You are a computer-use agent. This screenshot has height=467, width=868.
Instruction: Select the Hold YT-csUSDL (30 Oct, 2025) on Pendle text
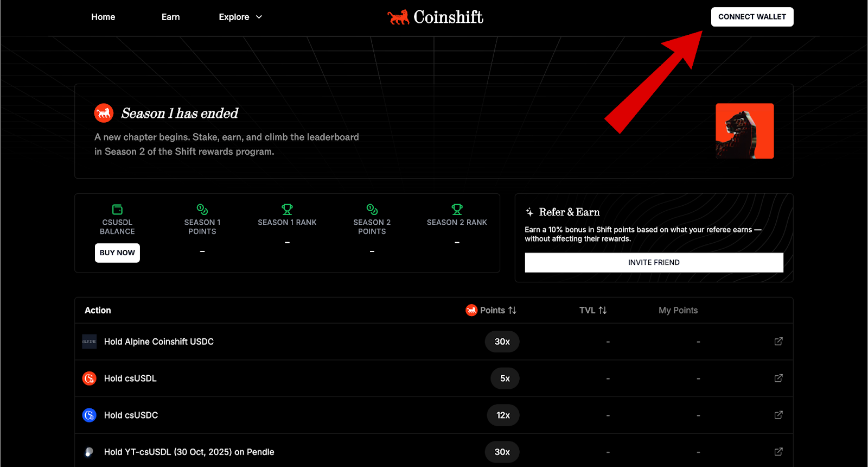[189, 452]
